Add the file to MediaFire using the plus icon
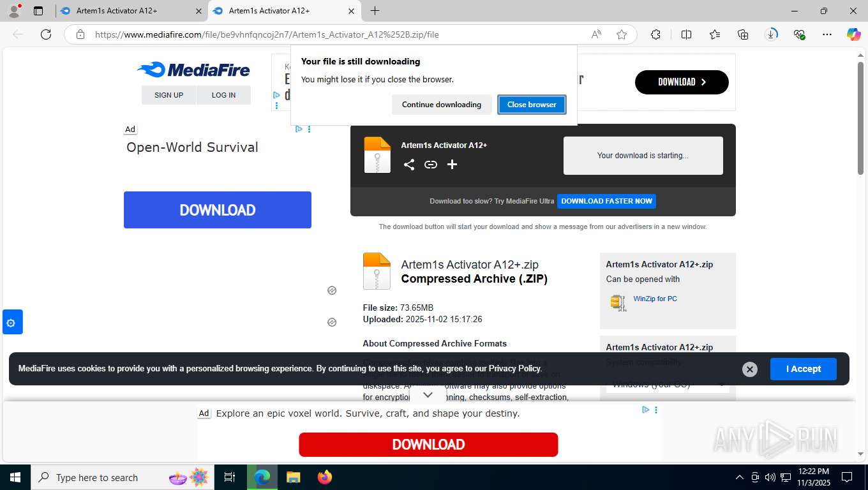This screenshot has width=868, height=490. (452, 165)
